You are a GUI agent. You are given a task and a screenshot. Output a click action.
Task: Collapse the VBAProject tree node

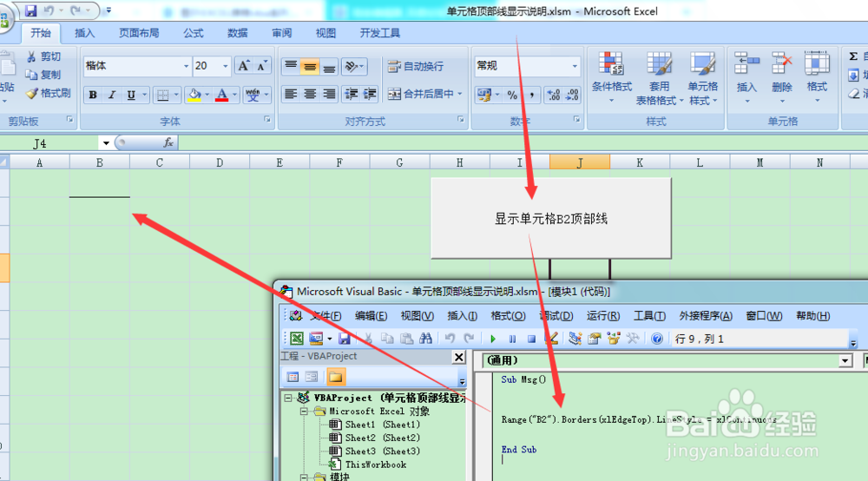coord(288,398)
